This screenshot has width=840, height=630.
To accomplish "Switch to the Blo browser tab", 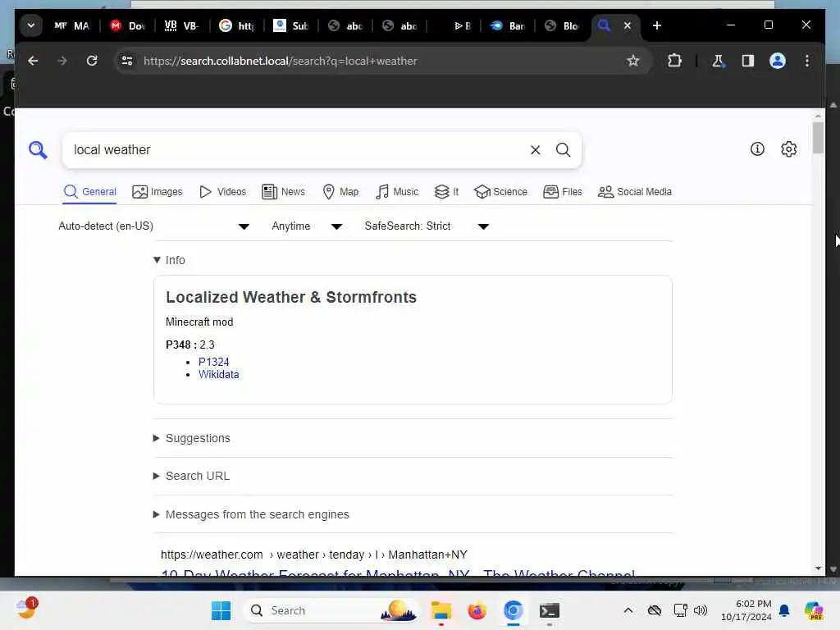I will click(x=562, y=25).
